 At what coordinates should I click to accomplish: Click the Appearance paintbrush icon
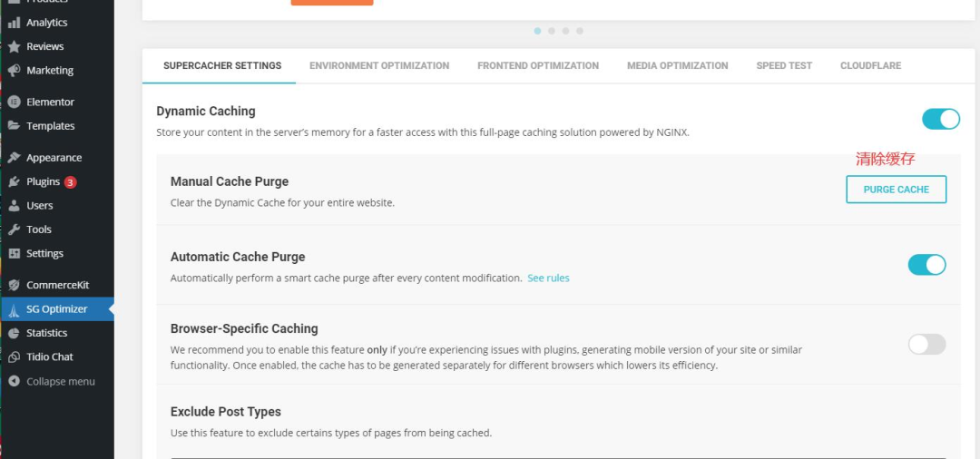pos(14,158)
